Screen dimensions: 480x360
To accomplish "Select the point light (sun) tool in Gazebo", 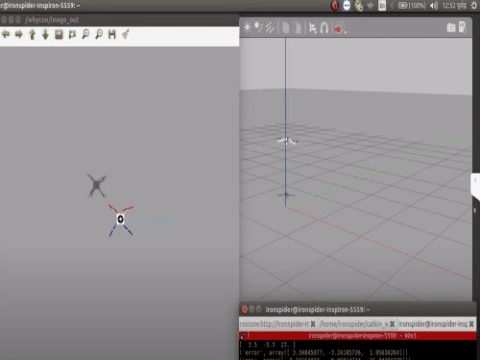I will click(x=247, y=27).
